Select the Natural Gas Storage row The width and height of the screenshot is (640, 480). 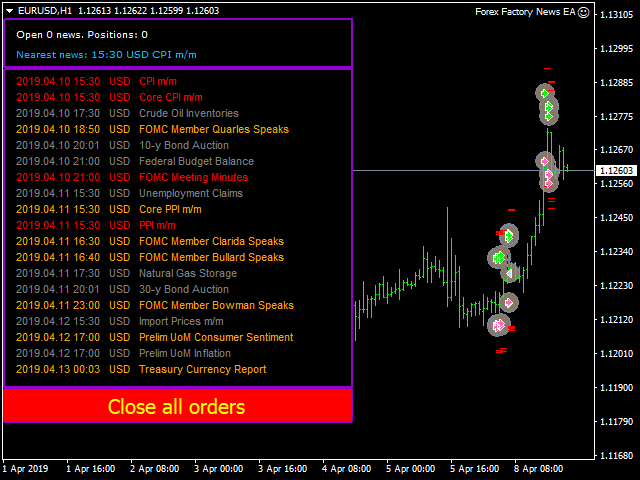127,273
